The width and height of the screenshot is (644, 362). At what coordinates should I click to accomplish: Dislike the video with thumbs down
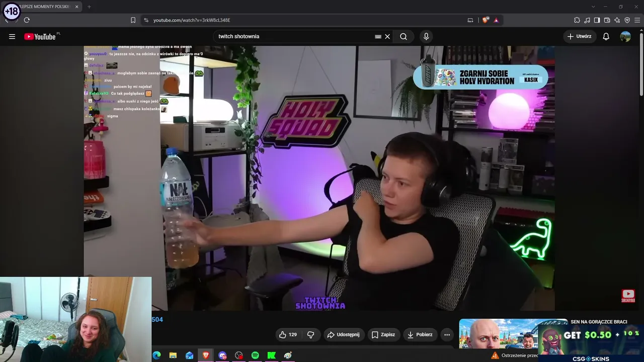click(311, 334)
